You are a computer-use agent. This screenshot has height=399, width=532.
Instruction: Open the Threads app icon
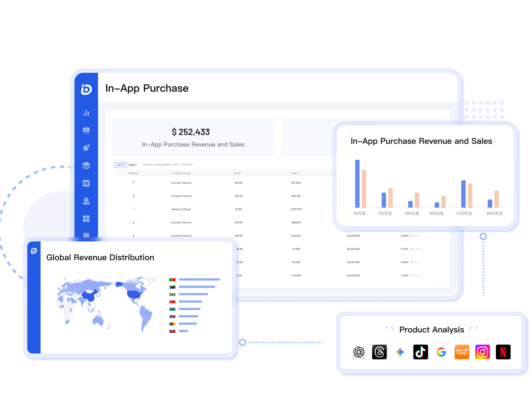click(x=379, y=352)
